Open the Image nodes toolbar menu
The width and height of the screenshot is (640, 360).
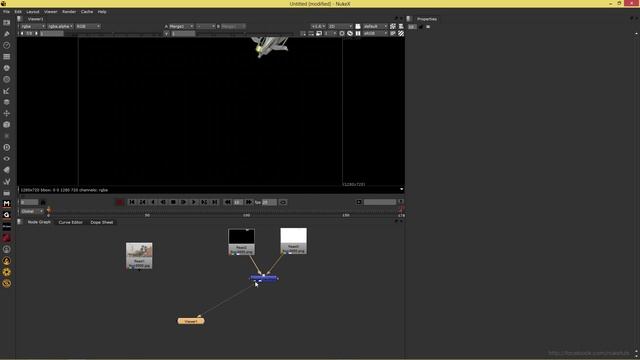coord(7,23)
